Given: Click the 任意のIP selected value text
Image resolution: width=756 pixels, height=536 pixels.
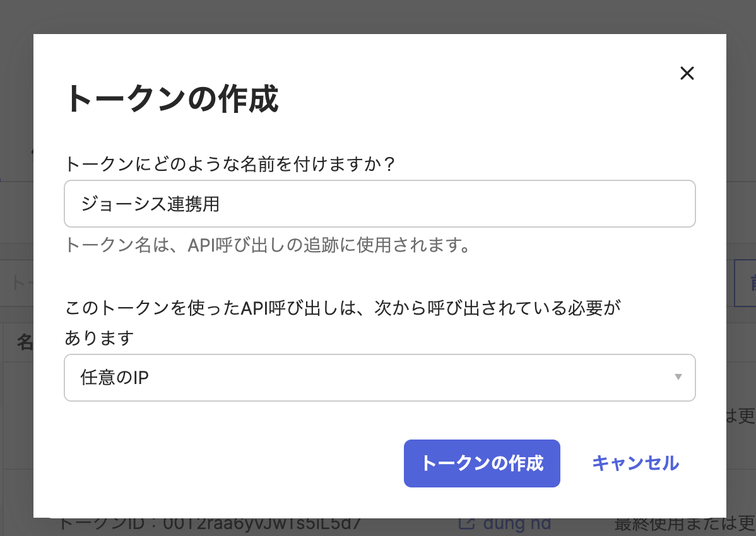Looking at the screenshot, I should [115, 378].
